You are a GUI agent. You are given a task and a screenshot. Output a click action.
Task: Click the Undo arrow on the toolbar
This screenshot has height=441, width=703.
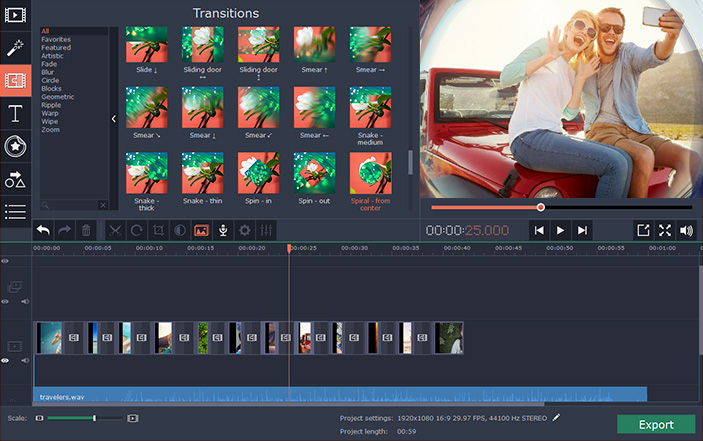pos(42,230)
